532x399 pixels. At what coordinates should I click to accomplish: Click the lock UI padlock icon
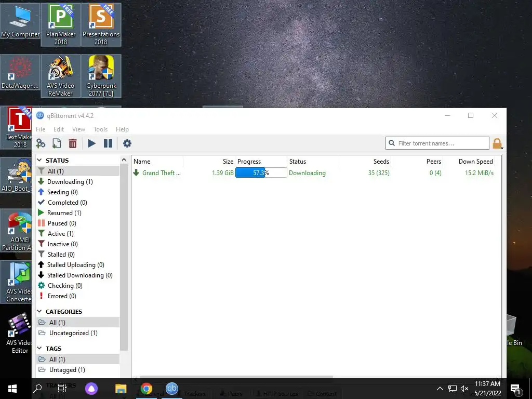(497, 143)
